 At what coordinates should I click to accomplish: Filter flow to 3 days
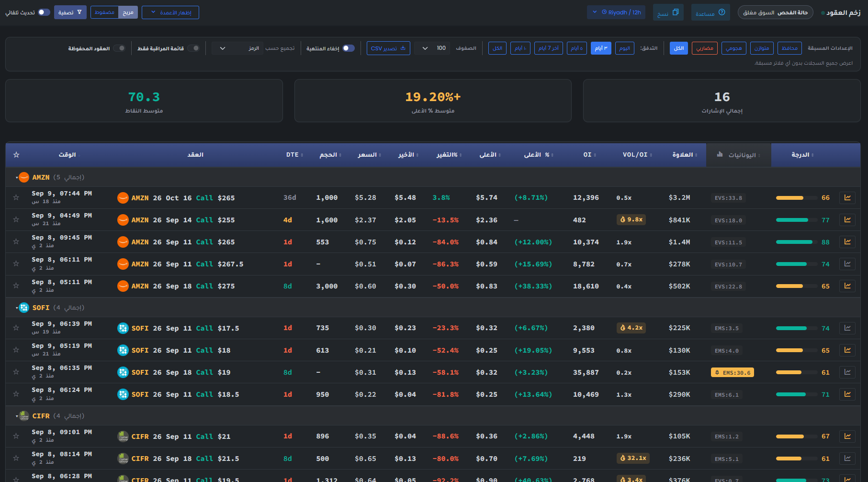[x=601, y=48]
